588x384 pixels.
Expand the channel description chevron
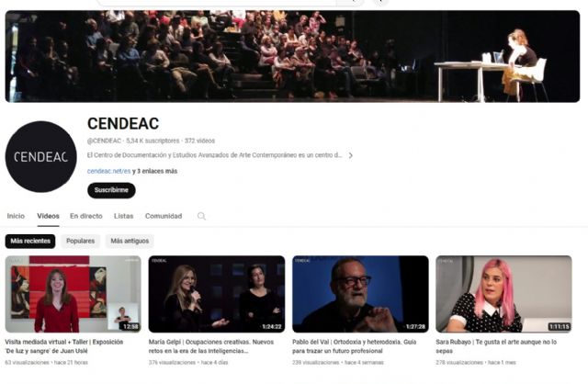pyautogui.click(x=351, y=155)
